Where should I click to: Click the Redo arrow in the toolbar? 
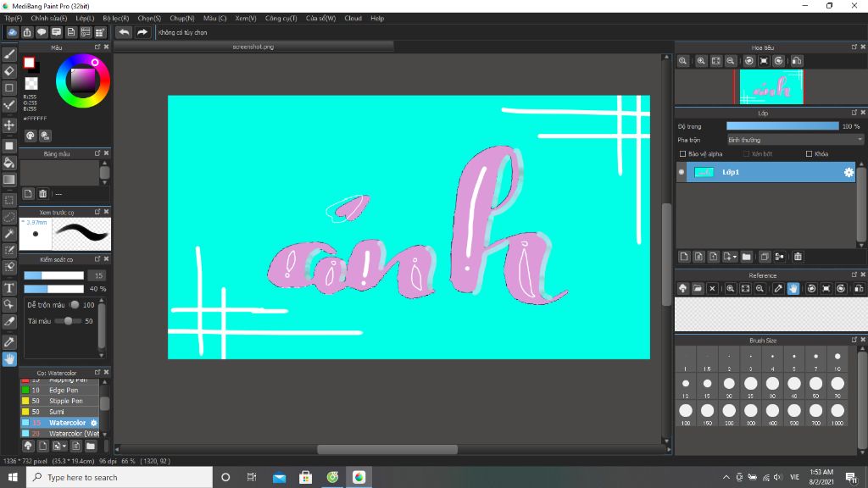(x=142, y=32)
